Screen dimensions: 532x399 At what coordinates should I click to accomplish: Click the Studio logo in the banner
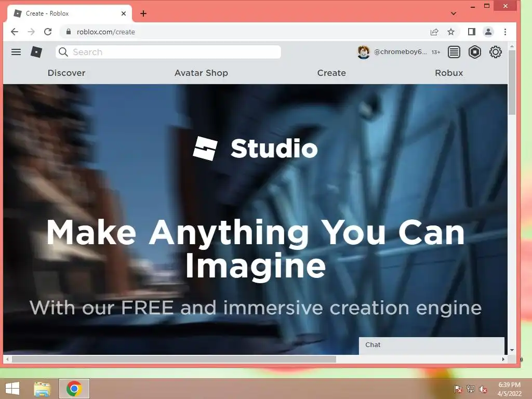click(x=255, y=148)
